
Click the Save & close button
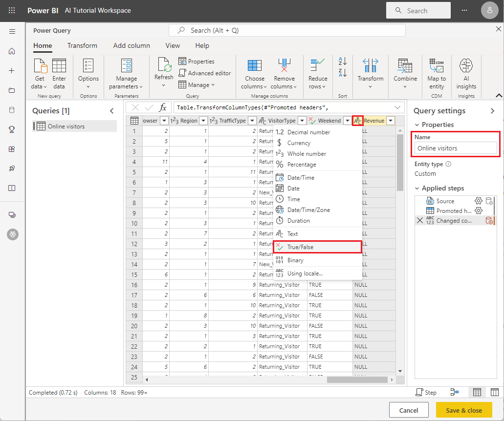point(464,410)
